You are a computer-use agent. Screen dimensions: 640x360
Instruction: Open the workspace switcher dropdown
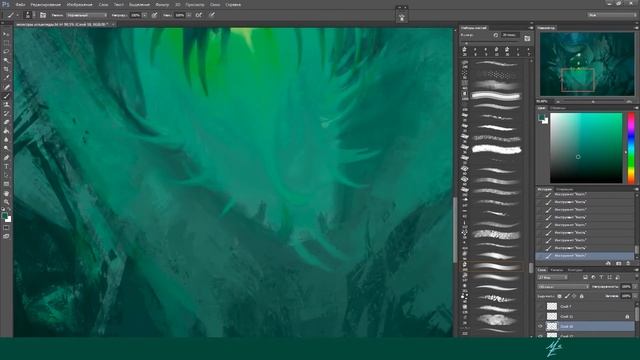[612, 15]
